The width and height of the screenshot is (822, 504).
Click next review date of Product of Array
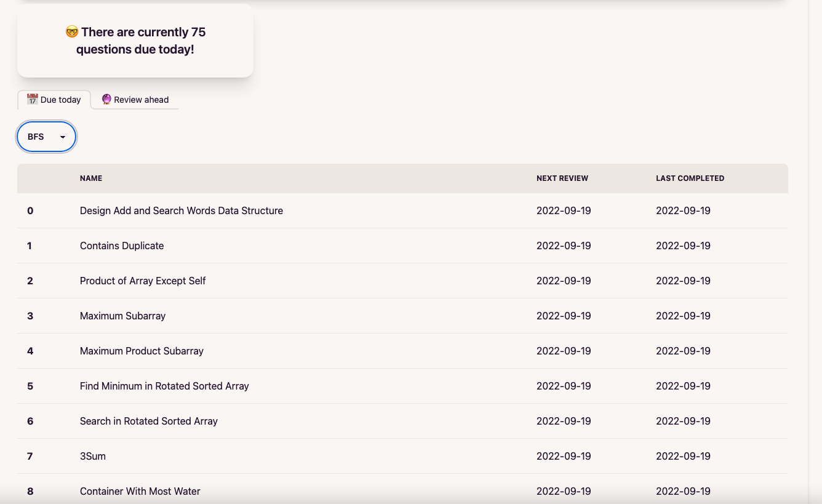pyautogui.click(x=564, y=281)
